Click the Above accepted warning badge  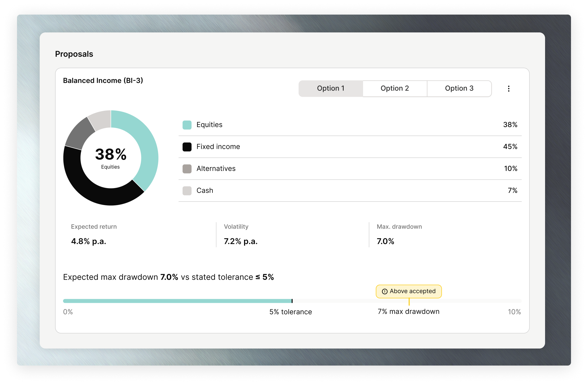[409, 291]
